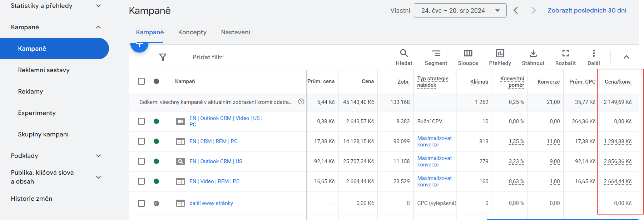
Task: Click Zobrazit posledních 30 dní link
Action: pyautogui.click(x=587, y=10)
